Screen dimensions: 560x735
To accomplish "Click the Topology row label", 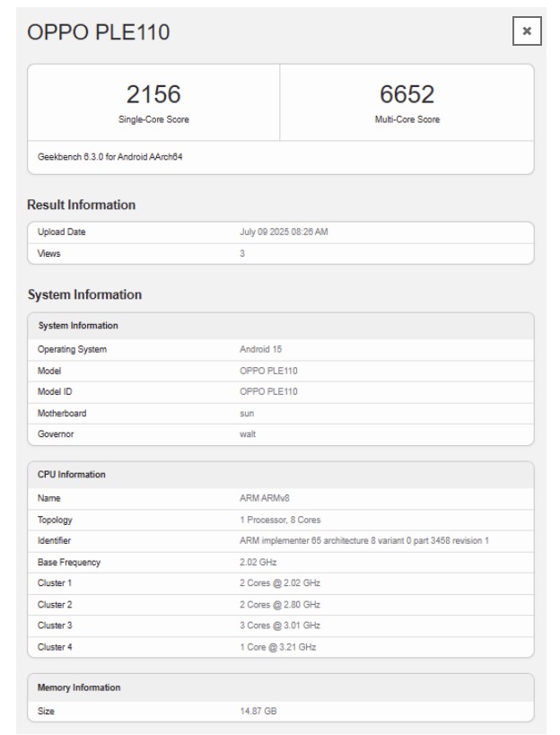I will [55, 520].
